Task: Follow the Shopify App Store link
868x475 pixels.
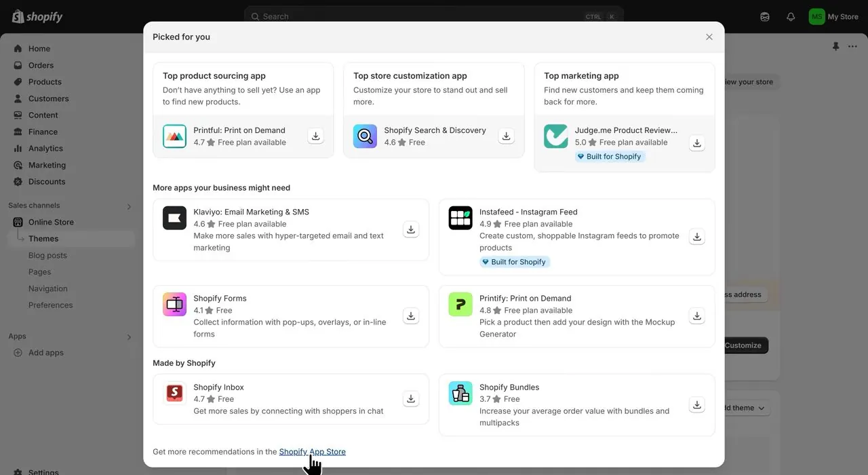Action: point(312,452)
